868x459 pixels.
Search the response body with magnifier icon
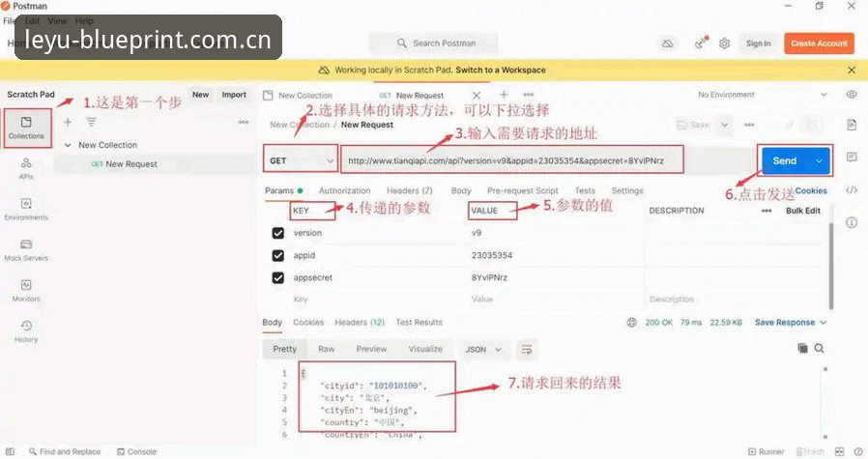(x=820, y=348)
